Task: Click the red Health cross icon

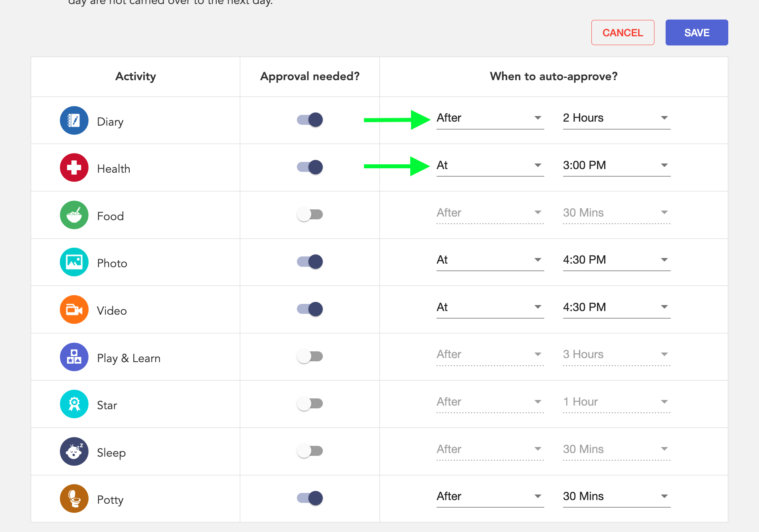Action: point(74,167)
